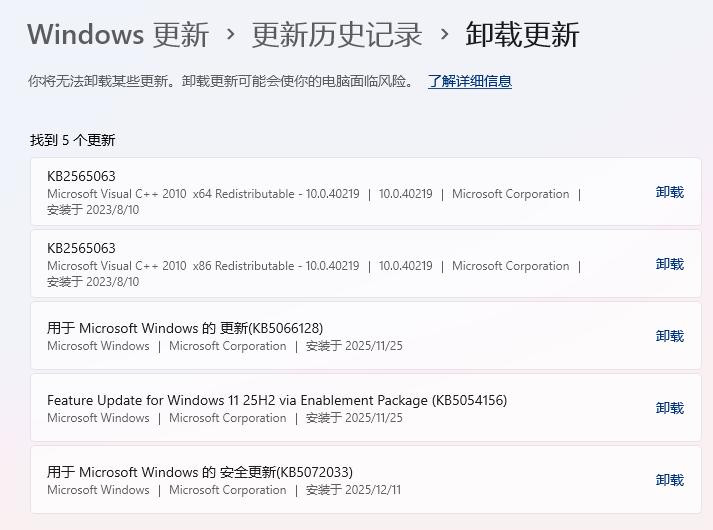Uninstall the x86 Visual C++ 2010 Redistributable
Viewport: 713px width, 530px height.
669,264
